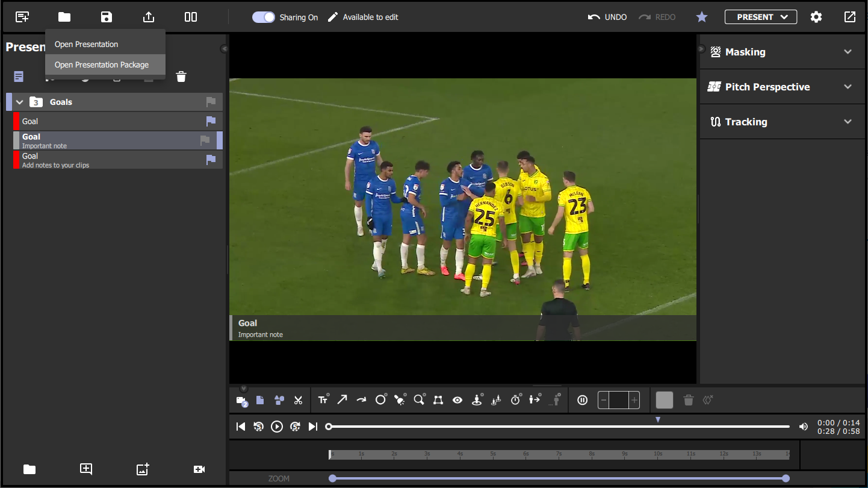Select the magnifier zoom tool
The width and height of the screenshot is (868, 488).
click(x=419, y=399)
